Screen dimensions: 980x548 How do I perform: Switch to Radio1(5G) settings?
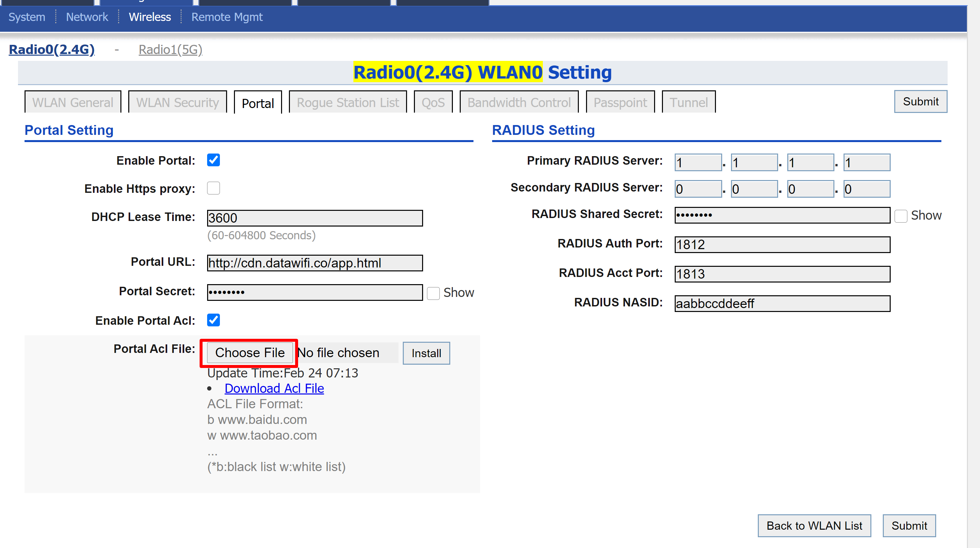tap(170, 49)
